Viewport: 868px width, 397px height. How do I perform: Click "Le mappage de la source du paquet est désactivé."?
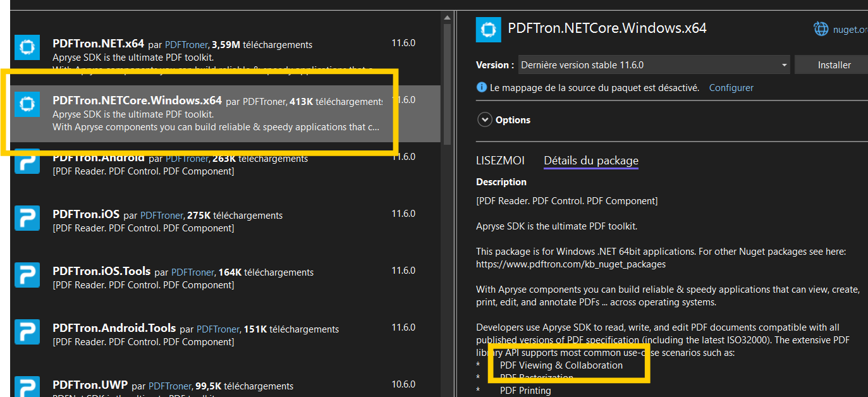595,88
